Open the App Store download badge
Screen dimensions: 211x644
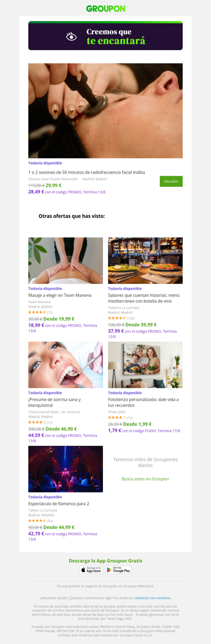[91, 570]
